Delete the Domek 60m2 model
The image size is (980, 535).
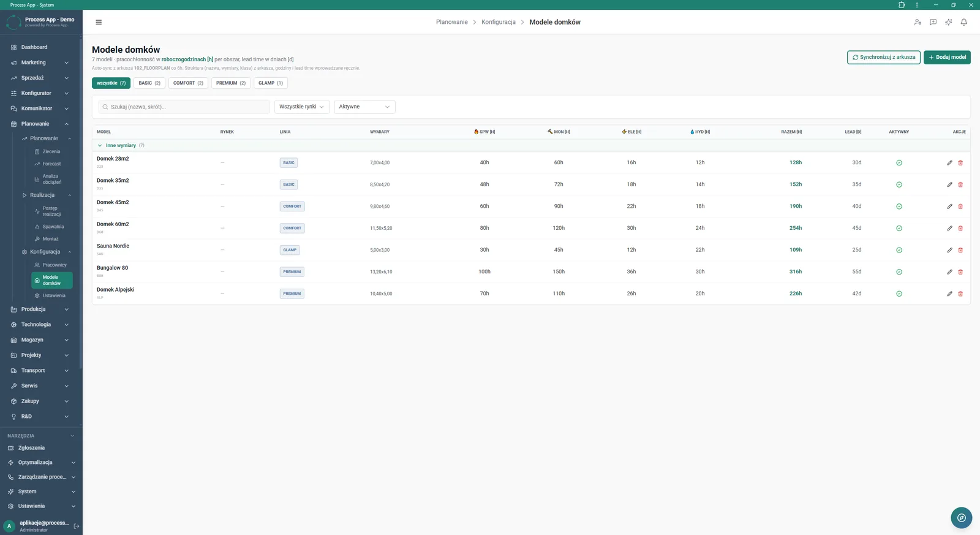960,228
